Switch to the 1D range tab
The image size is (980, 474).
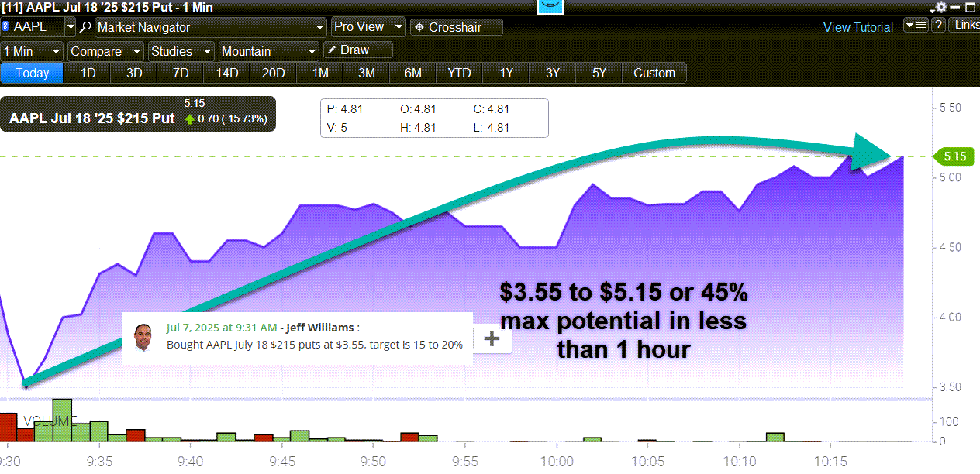tap(88, 73)
